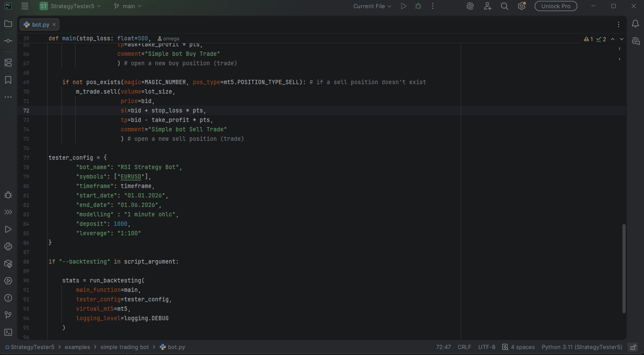The height and width of the screenshot is (355, 644).
Task: Open the Git tool window
Action: click(x=8, y=315)
